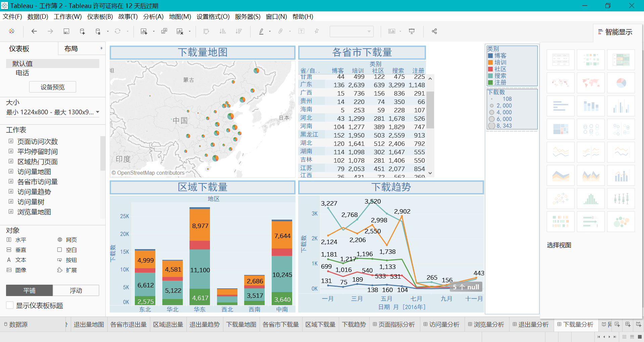The width and height of the screenshot is (644, 342).
Task: Open the 文件(F) menu
Action: pos(12,16)
